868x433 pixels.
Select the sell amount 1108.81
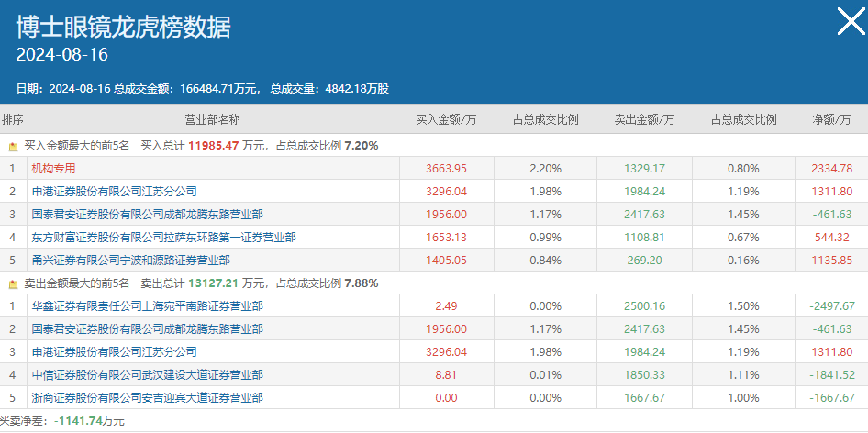click(644, 238)
